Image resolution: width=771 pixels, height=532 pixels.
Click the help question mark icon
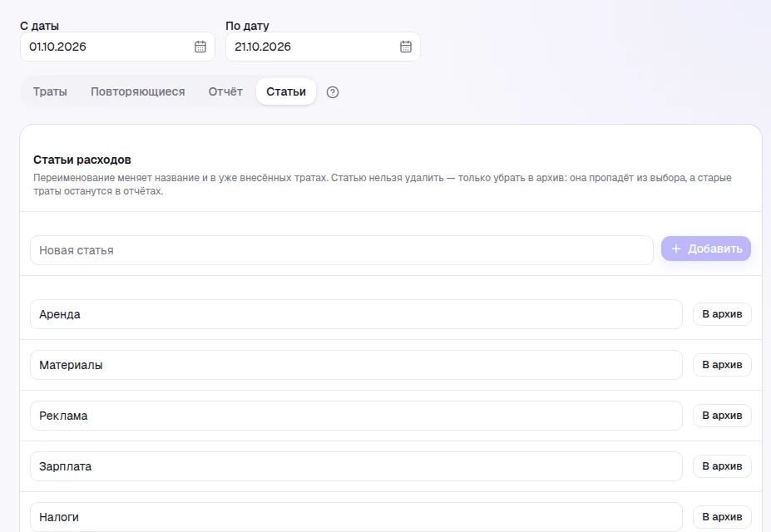pos(333,92)
